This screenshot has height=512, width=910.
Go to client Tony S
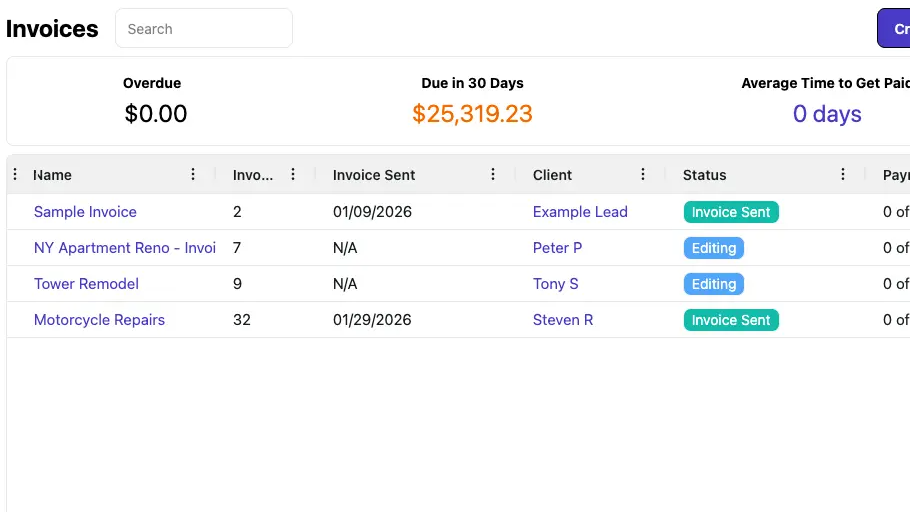click(x=555, y=284)
